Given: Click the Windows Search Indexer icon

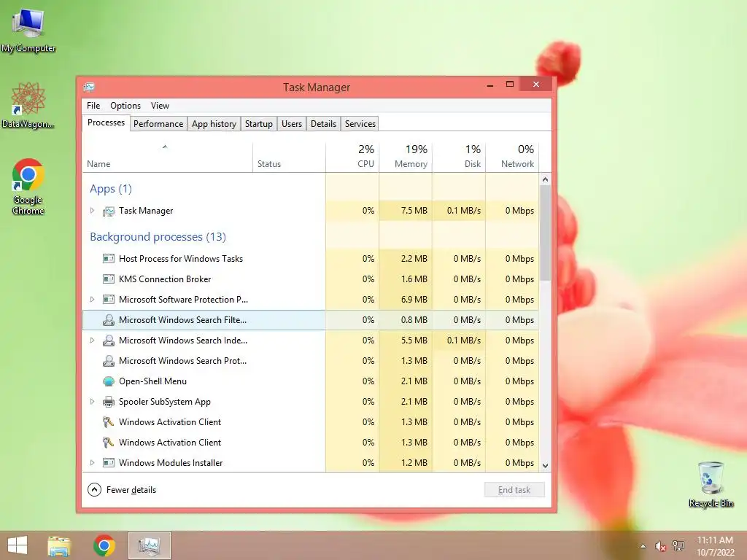Looking at the screenshot, I should pos(109,341).
